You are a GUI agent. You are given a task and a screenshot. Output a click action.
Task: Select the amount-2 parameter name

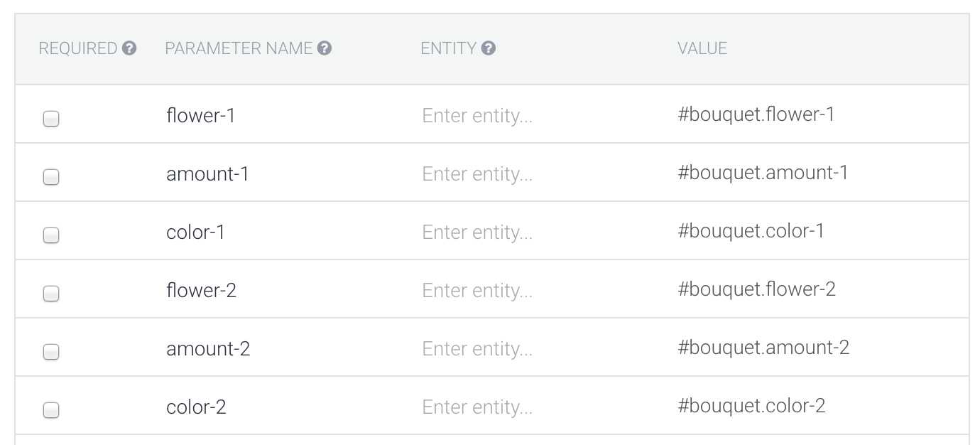[208, 348]
